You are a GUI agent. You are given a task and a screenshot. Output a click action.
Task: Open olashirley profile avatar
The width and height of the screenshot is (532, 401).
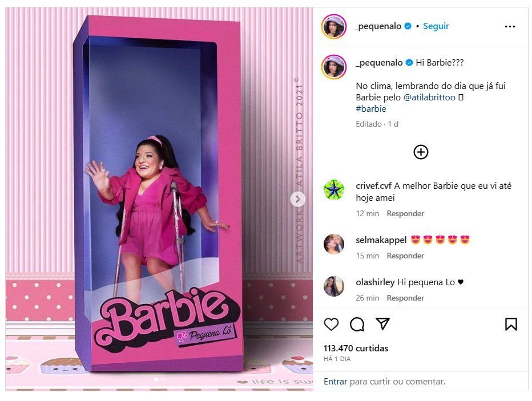[334, 286]
